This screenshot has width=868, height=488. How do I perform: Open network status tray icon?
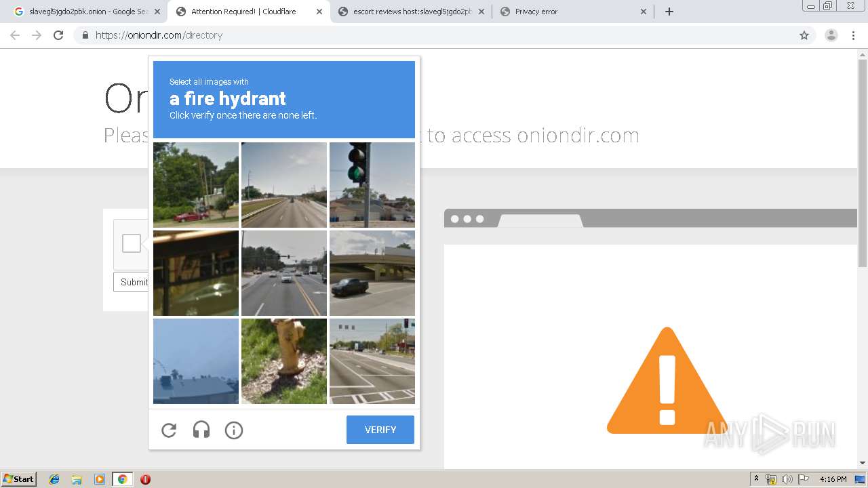click(x=771, y=479)
